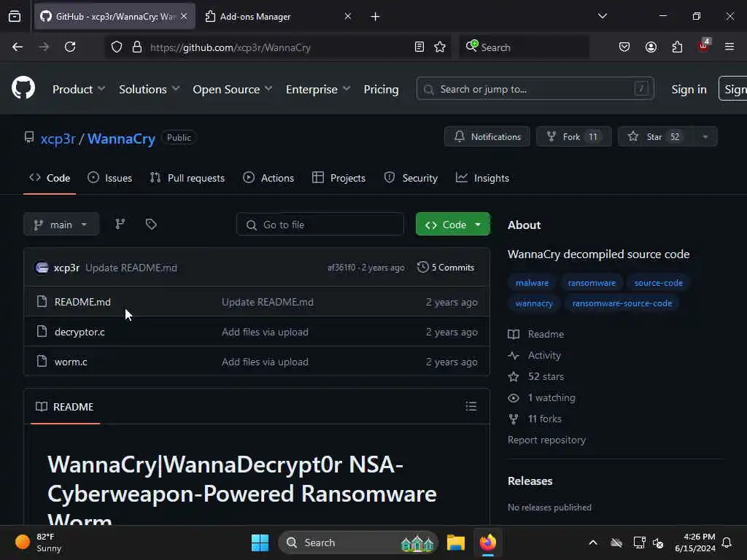Expand the Enterprise dropdown menu

318,89
